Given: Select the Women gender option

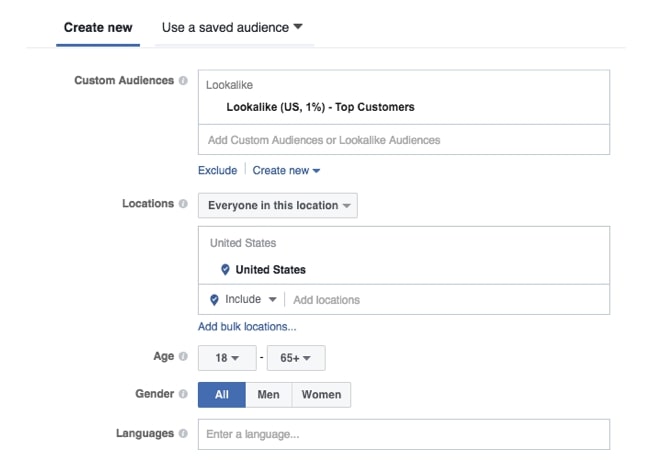Looking at the screenshot, I should click(x=321, y=395).
